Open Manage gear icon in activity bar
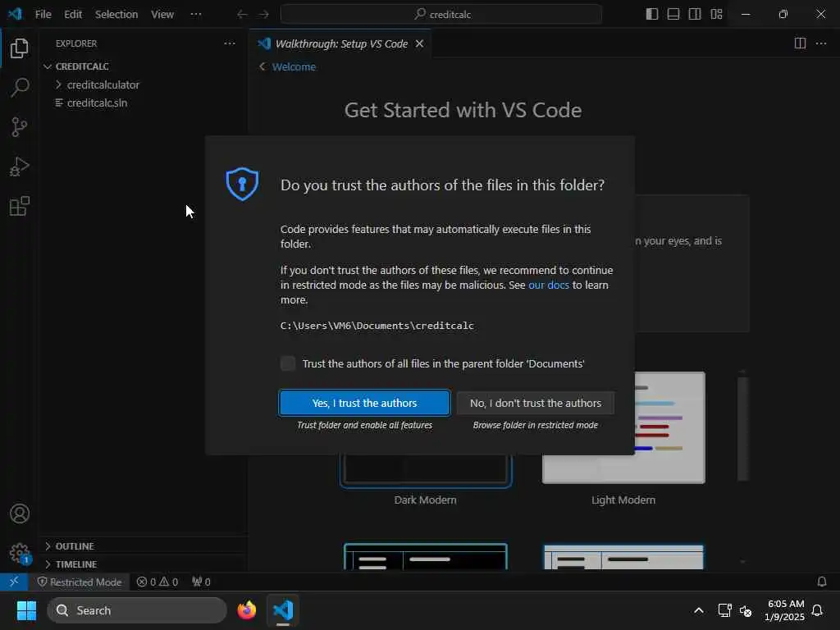Image resolution: width=840 pixels, height=630 pixels. coord(20,553)
